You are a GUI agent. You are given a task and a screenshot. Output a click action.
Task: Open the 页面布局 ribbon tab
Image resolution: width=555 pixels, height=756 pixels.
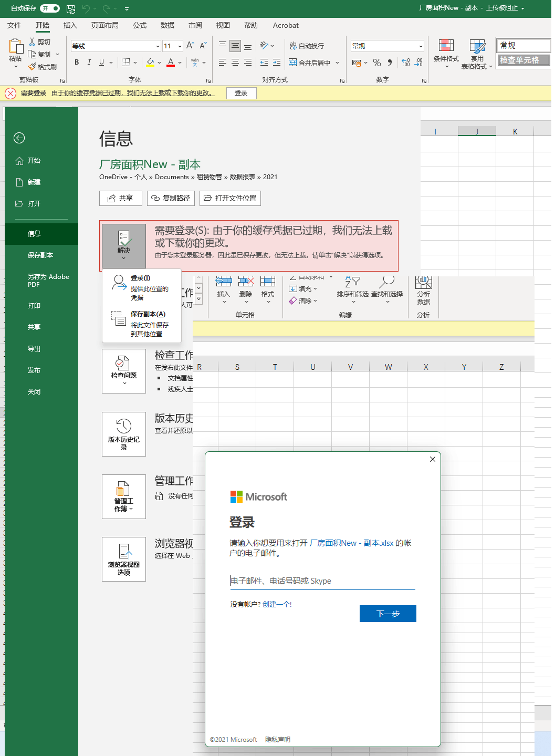coord(104,25)
